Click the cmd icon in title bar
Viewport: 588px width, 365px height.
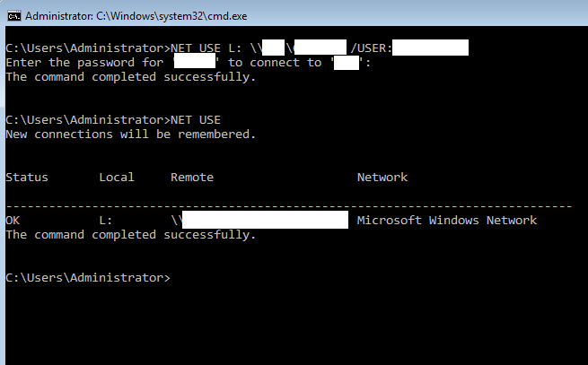click(12, 16)
